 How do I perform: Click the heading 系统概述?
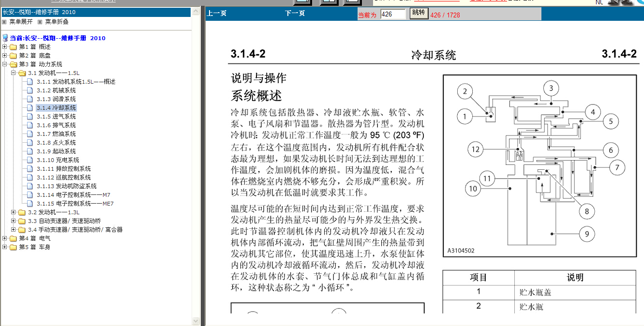256,95
